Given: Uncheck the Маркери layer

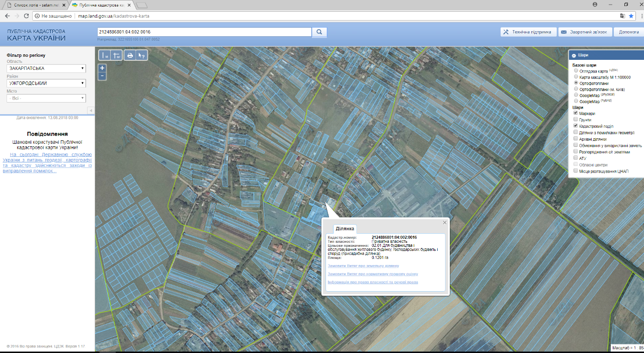Looking at the screenshot, I should [x=576, y=113].
